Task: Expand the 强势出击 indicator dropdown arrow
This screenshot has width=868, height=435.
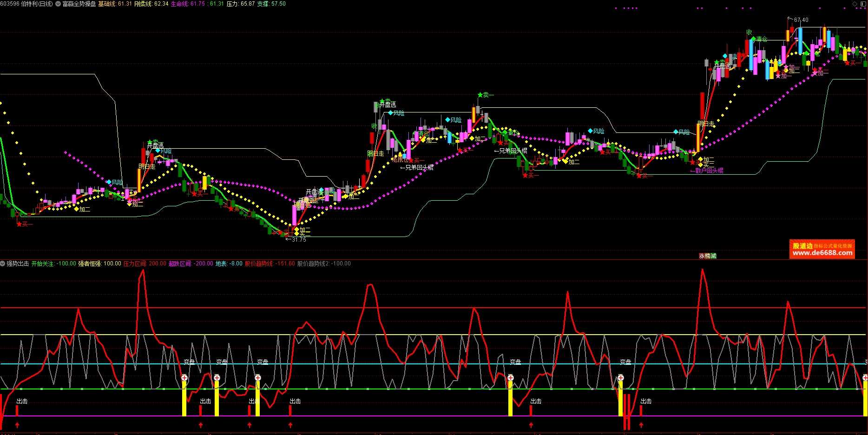Action: [3, 264]
